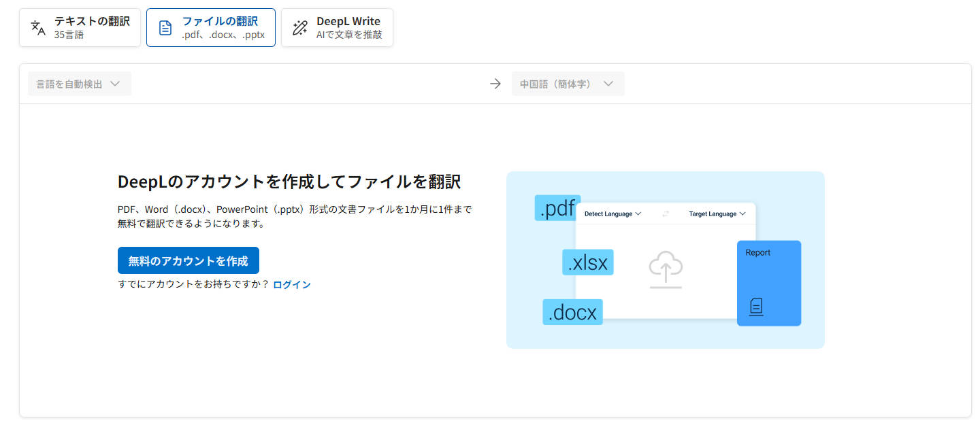Screen dimensions: 980x427
Task: Click the cloud upload icon in the illustration
Action: pos(665,268)
